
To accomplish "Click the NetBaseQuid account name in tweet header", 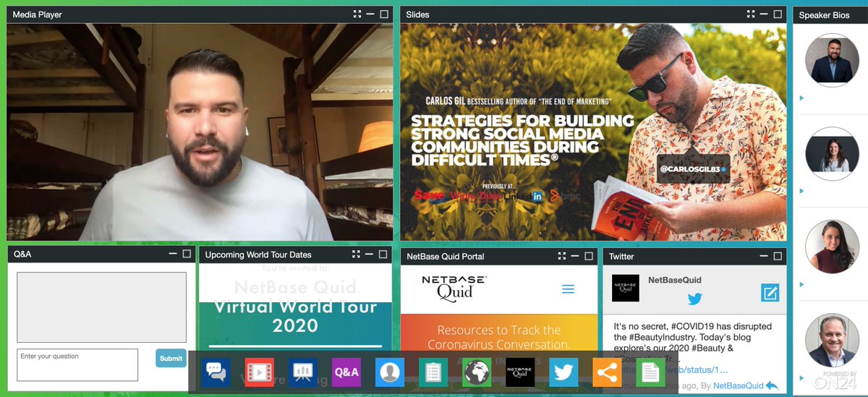I will pos(675,280).
